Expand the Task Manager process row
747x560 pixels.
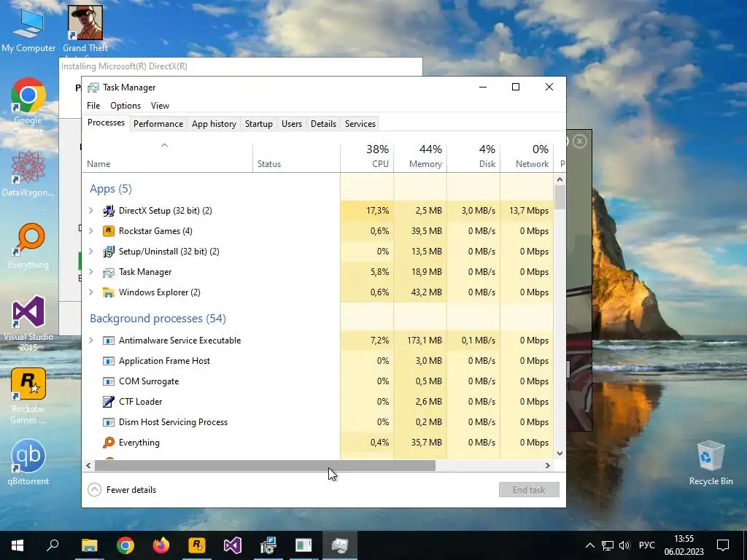91,272
